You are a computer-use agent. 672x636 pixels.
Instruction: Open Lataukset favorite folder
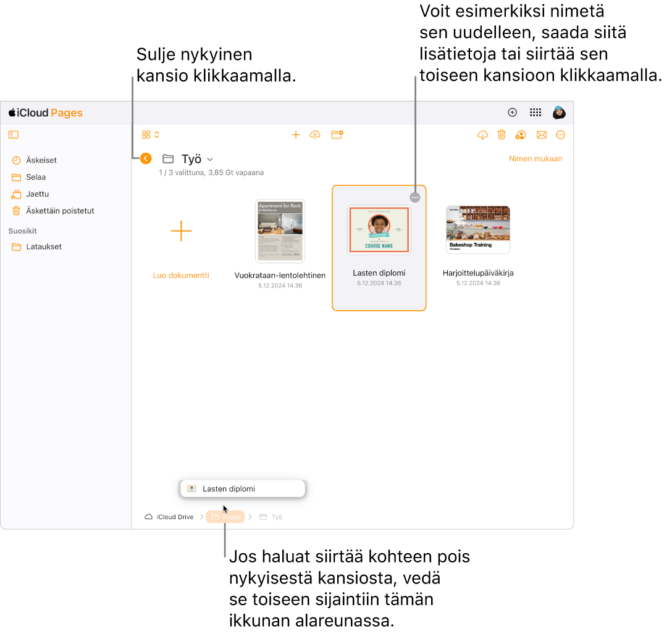[37, 247]
